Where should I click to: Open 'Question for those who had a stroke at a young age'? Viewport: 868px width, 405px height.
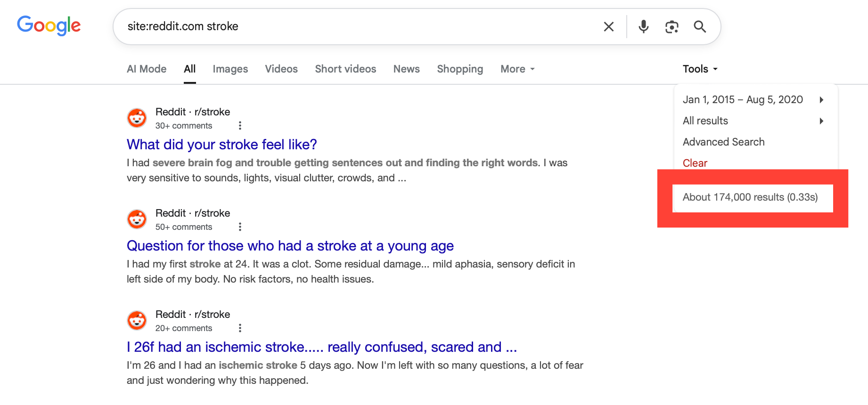pos(290,245)
